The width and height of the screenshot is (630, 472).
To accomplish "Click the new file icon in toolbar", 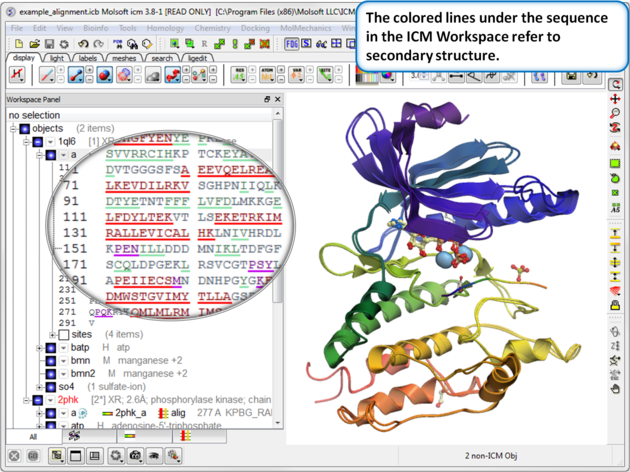I will (16, 44).
